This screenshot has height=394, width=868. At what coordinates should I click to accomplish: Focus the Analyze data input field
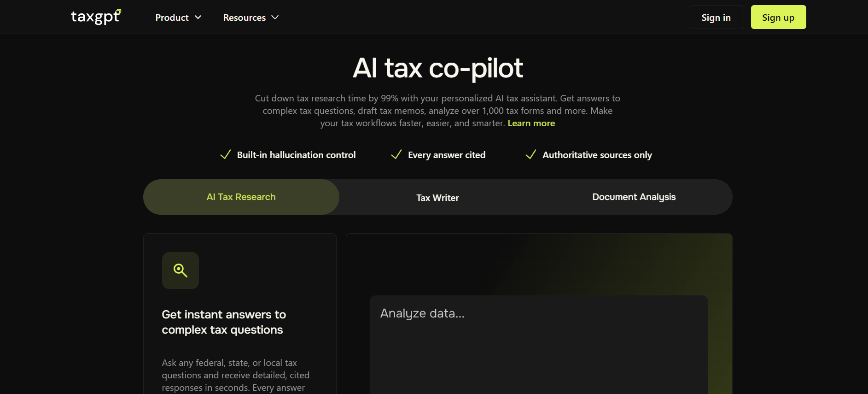point(539,345)
